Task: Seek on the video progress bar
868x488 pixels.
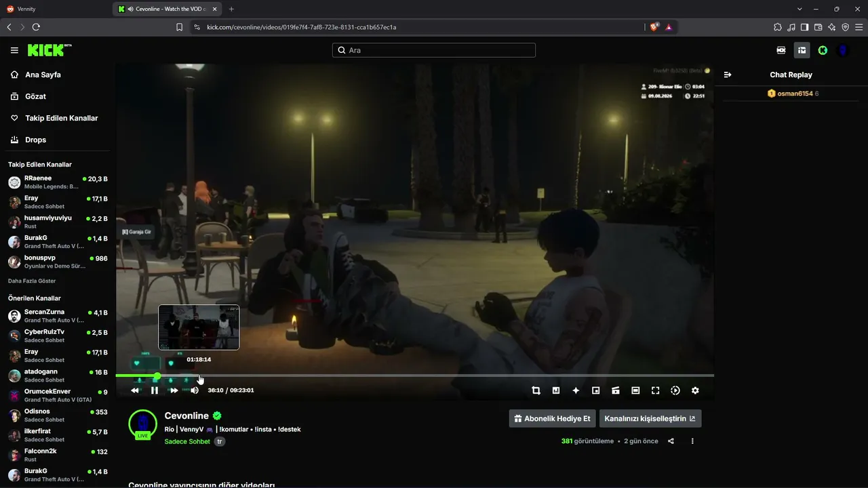Action: (415, 375)
